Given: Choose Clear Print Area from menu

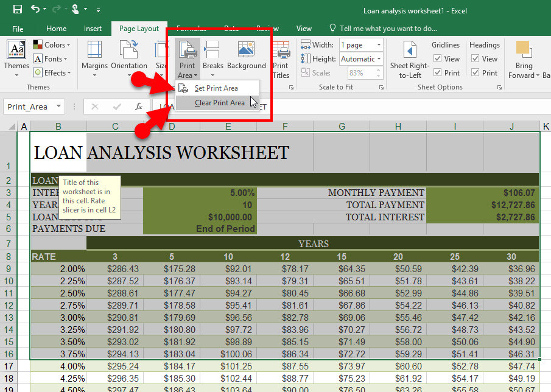Looking at the screenshot, I should click(x=217, y=103).
